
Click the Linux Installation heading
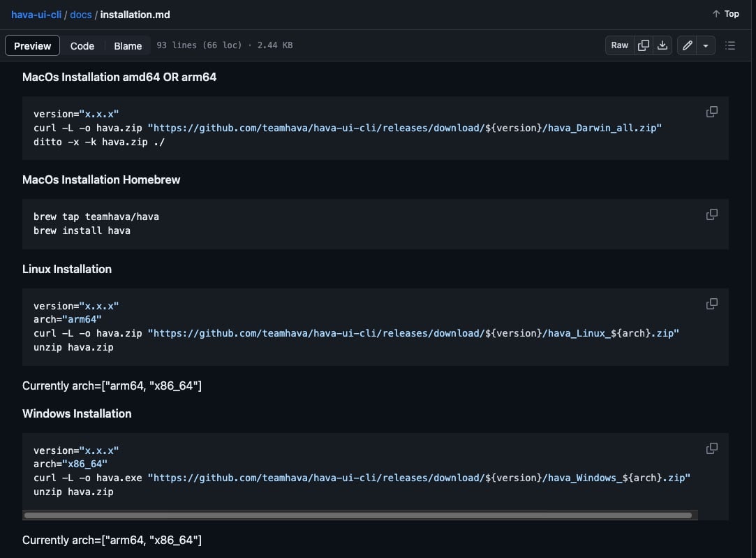tap(67, 269)
